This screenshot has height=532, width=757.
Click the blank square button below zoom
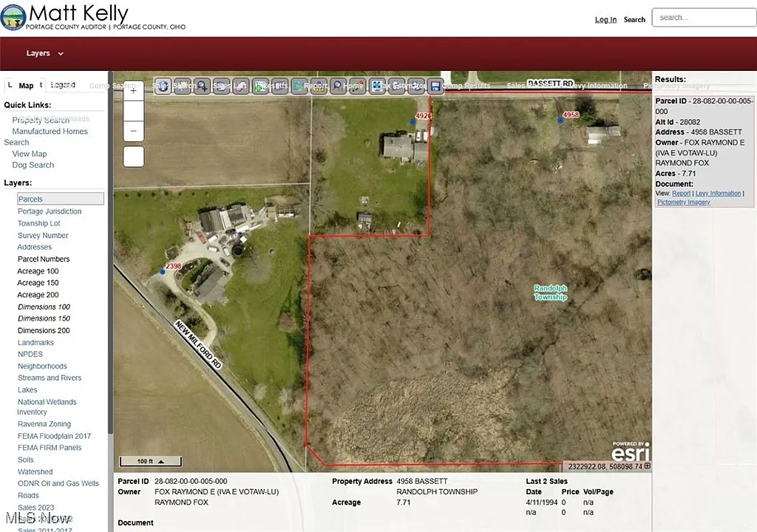click(134, 157)
